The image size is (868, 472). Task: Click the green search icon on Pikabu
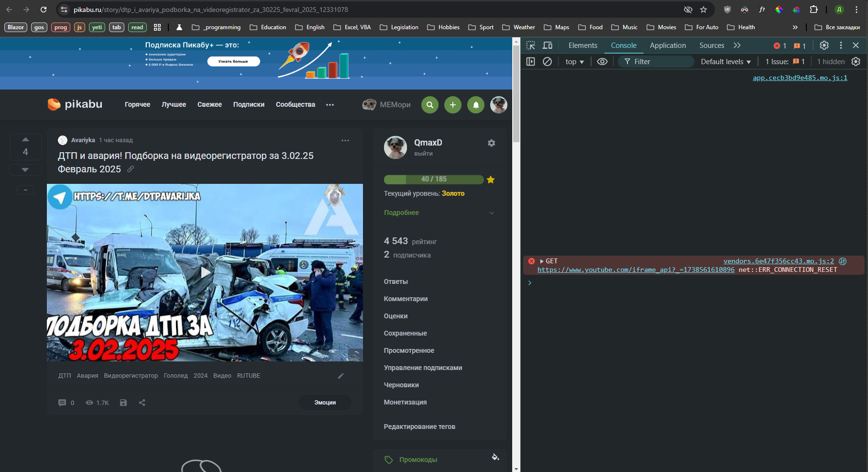pos(429,105)
